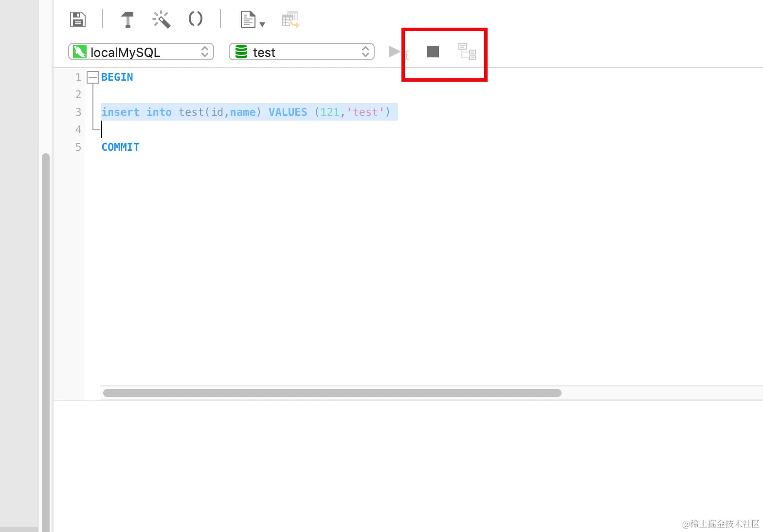Open the Query Builder hammer tool
The height and width of the screenshot is (532, 763).
(127, 19)
